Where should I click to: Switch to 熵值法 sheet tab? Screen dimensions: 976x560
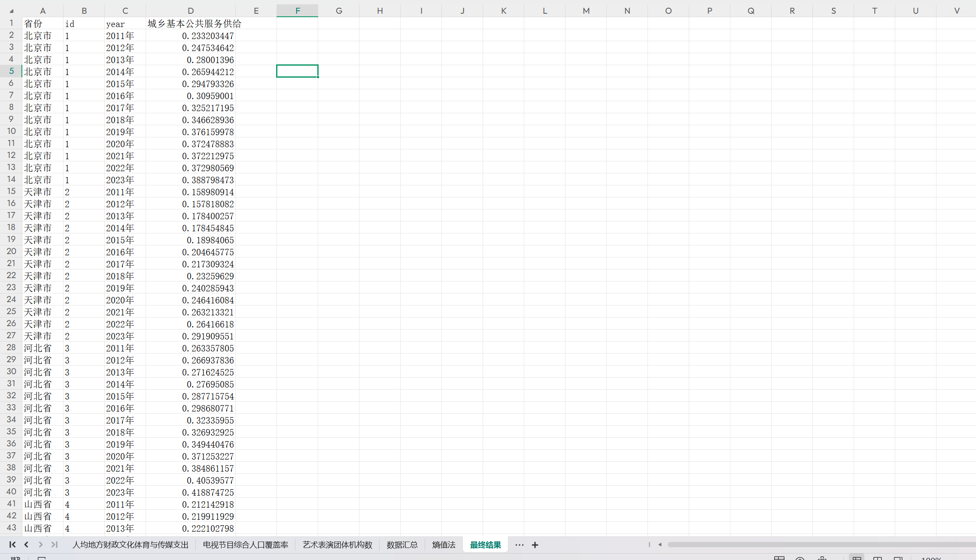(x=444, y=545)
